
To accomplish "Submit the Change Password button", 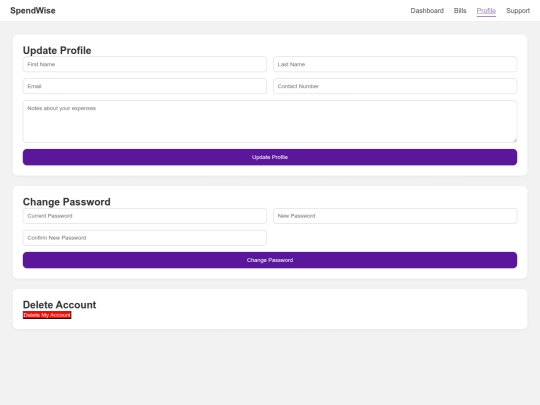I will [x=270, y=260].
